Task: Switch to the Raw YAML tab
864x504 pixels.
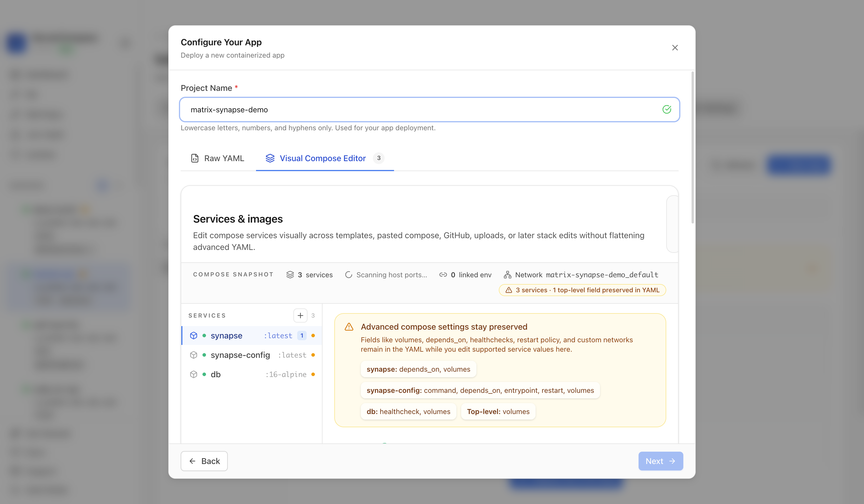Action: click(217, 158)
